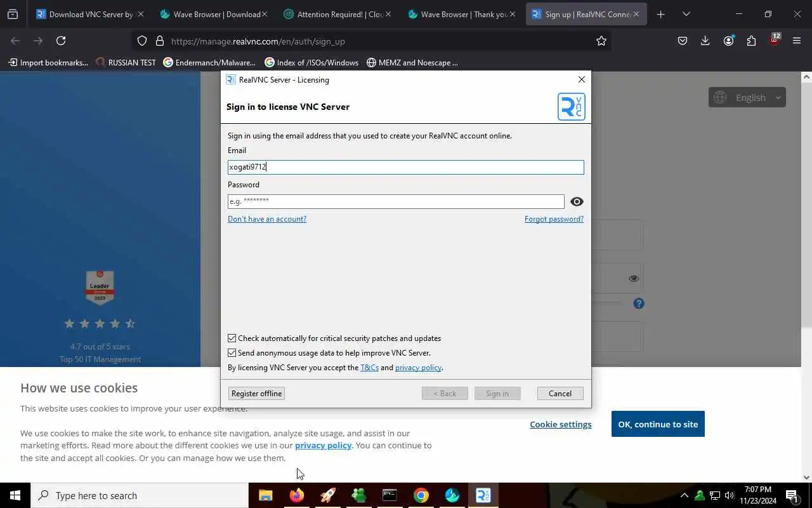Open the extensions puzzle icon
812x508 pixels.
tap(751, 41)
